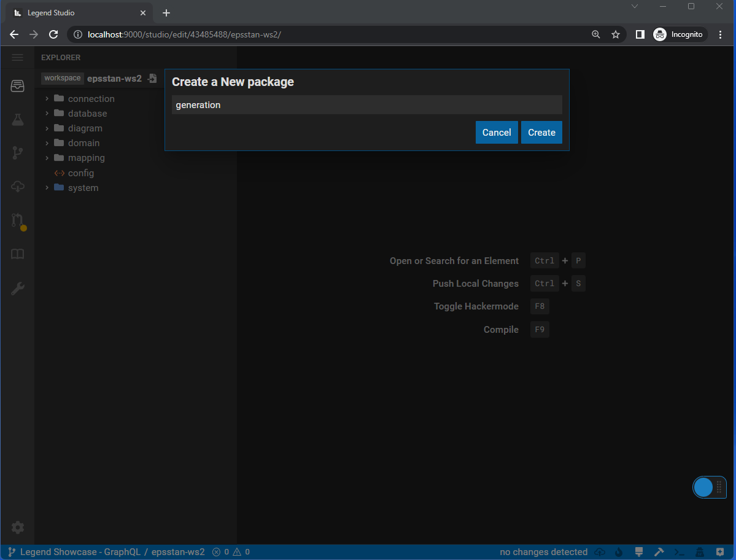
Task: Click the cloud upload icon in status bar
Action: (x=599, y=552)
